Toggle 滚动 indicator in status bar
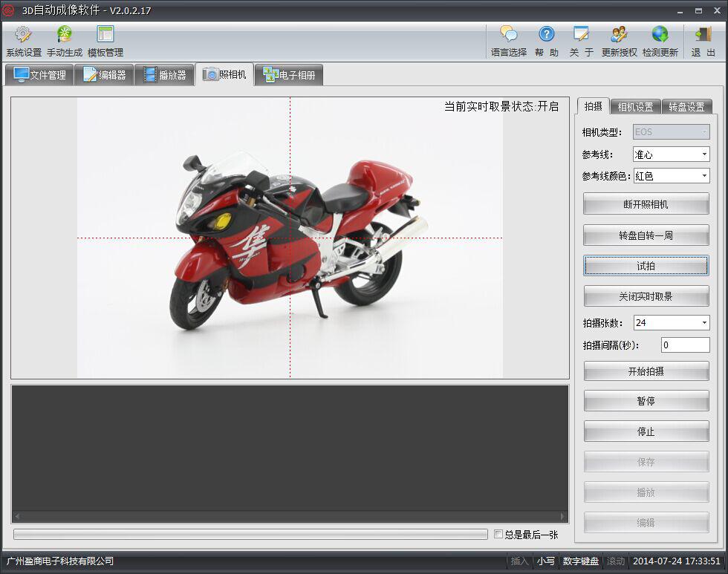Screen dimensions: 728x574 (615, 561)
